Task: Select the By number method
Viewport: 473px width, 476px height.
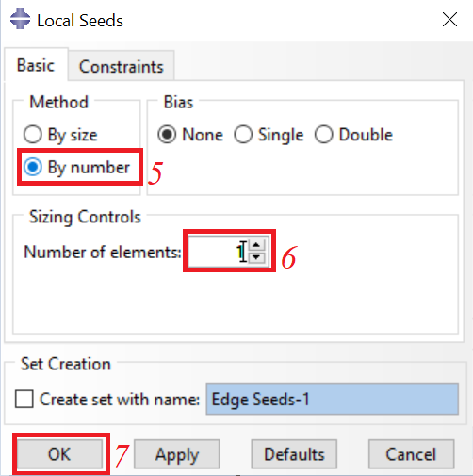Action: pos(76,167)
